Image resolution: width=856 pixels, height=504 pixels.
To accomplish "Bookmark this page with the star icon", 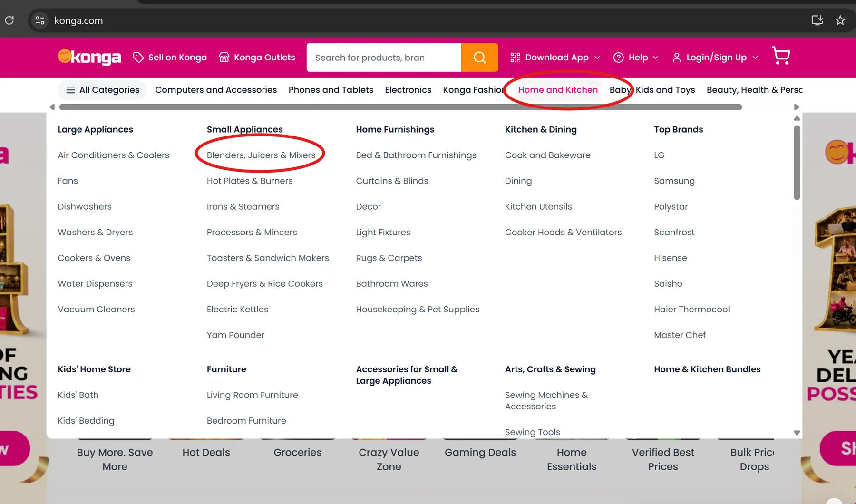I will coord(840,20).
